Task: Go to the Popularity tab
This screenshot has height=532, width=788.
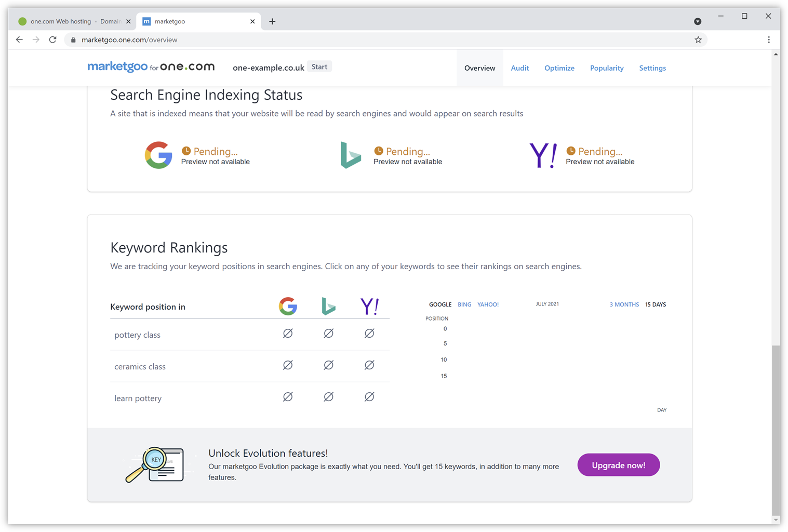Action: coord(606,68)
